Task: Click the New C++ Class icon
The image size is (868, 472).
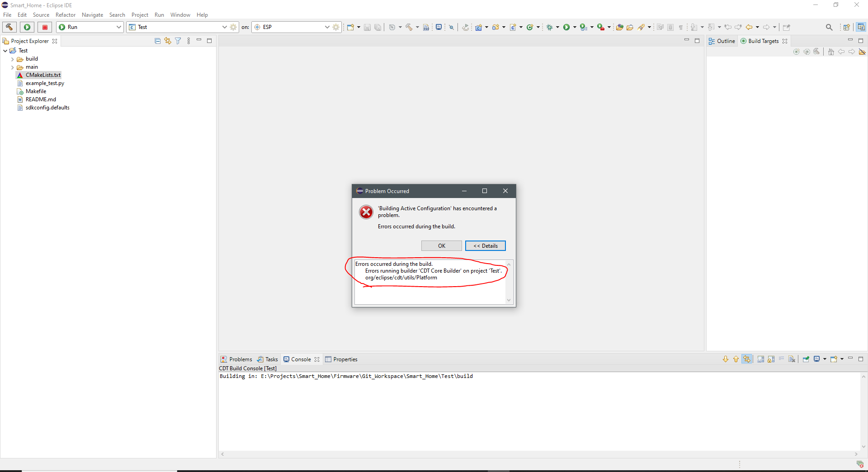Action: point(530,27)
